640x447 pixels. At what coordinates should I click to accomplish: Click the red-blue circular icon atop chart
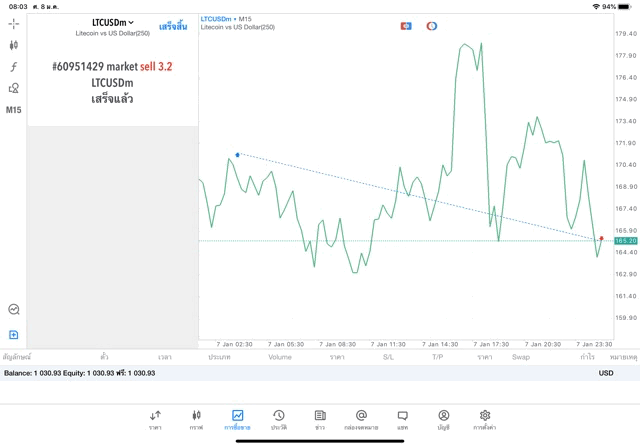coord(432,26)
